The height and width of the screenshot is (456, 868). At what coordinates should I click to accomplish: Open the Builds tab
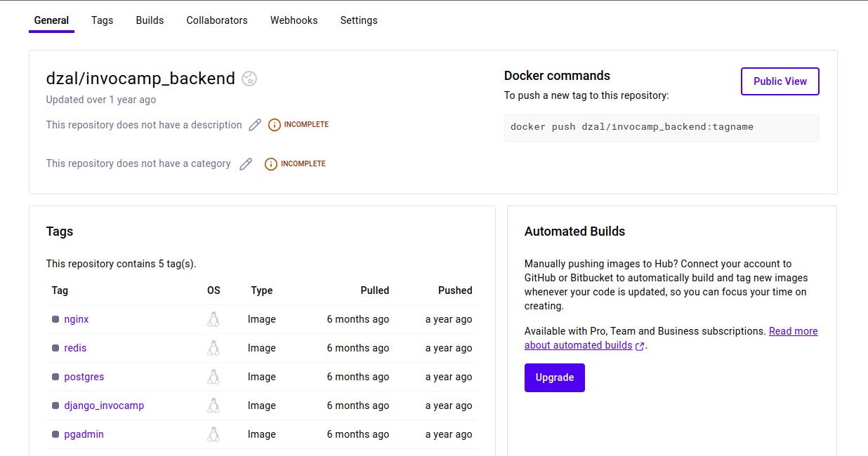point(150,20)
